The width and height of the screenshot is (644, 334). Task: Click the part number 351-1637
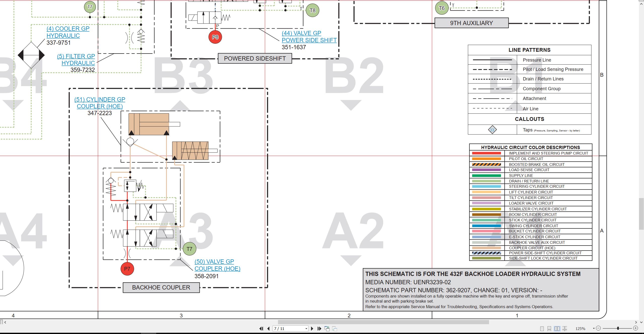tap(294, 47)
